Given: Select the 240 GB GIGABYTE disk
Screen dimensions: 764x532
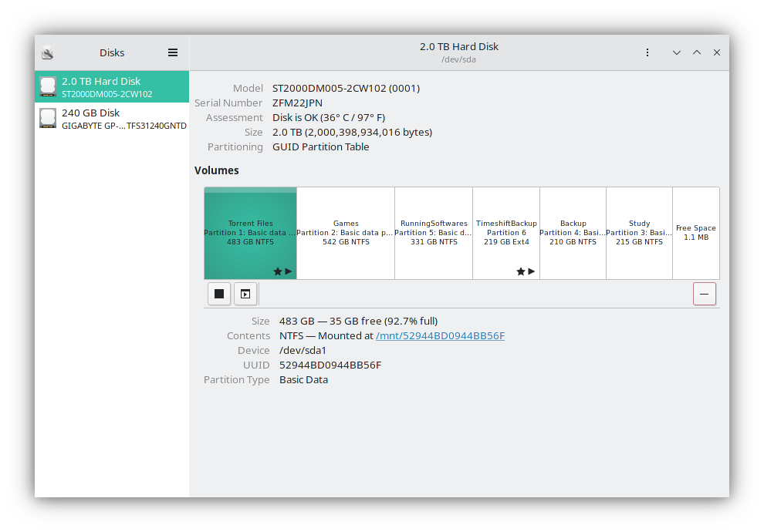Looking at the screenshot, I should pyautogui.click(x=112, y=119).
